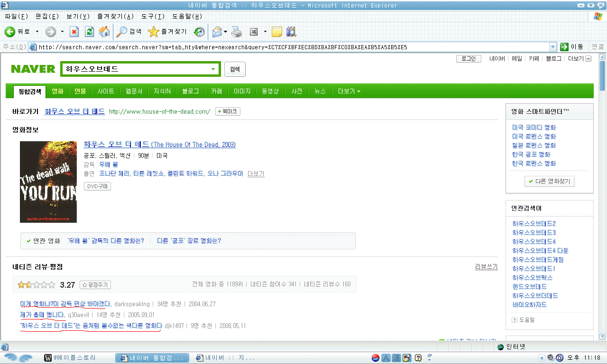The width and height of the screenshot is (607, 364).
Task: Open related search 바이오하자드
Action: tap(529, 305)
